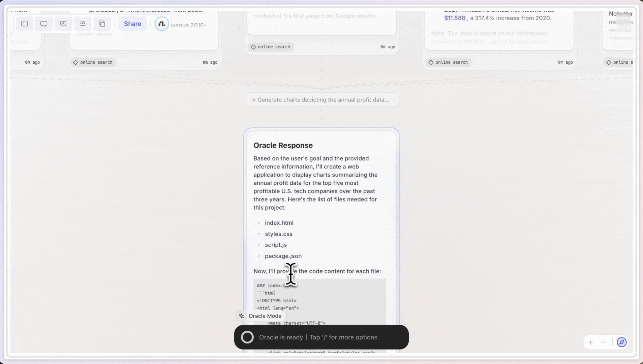Click script.js list item
Image resolution: width=643 pixels, height=364 pixels.
coord(276,245)
